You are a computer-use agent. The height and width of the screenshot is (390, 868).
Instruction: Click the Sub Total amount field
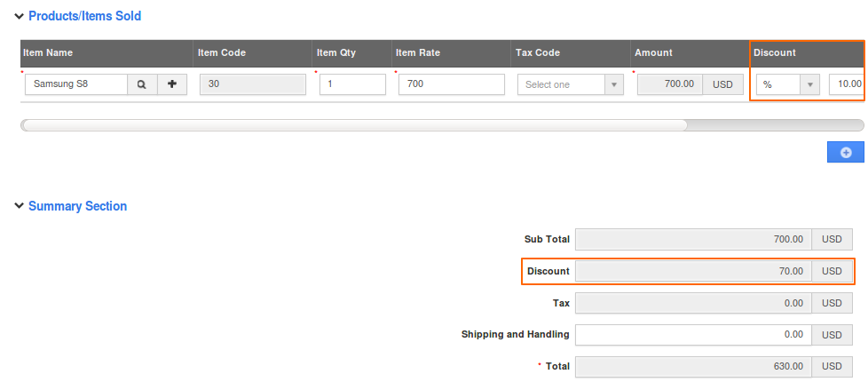pyautogui.click(x=693, y=239)
